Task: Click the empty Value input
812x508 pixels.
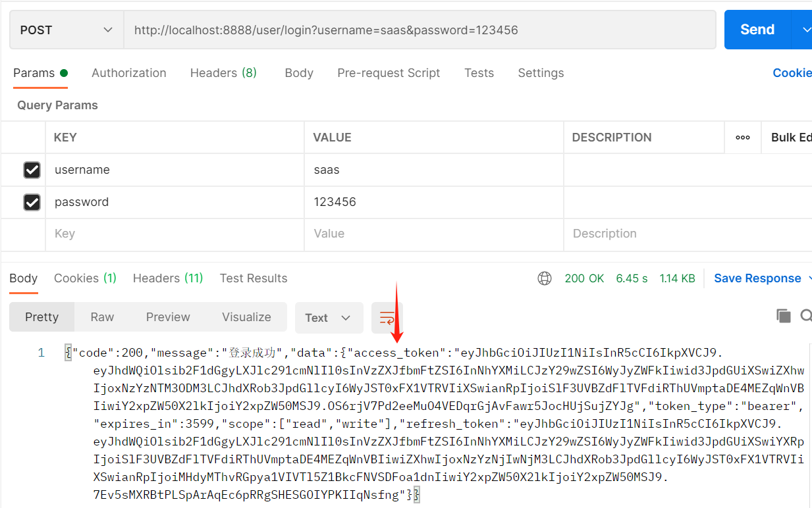Action: pos(434,234)
